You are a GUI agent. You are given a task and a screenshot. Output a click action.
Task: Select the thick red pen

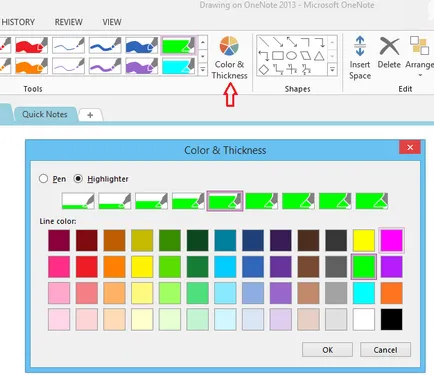(31, 45)
